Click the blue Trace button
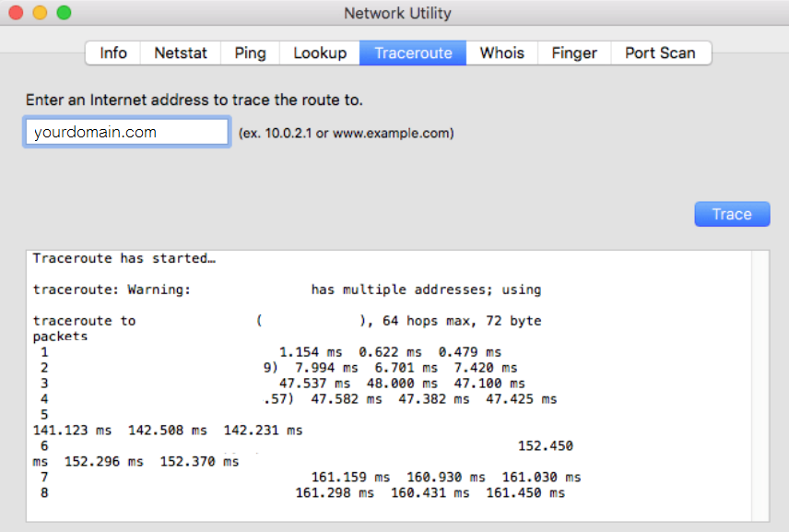The width and height of the screenshot is (789, 532). coord(732,215)
